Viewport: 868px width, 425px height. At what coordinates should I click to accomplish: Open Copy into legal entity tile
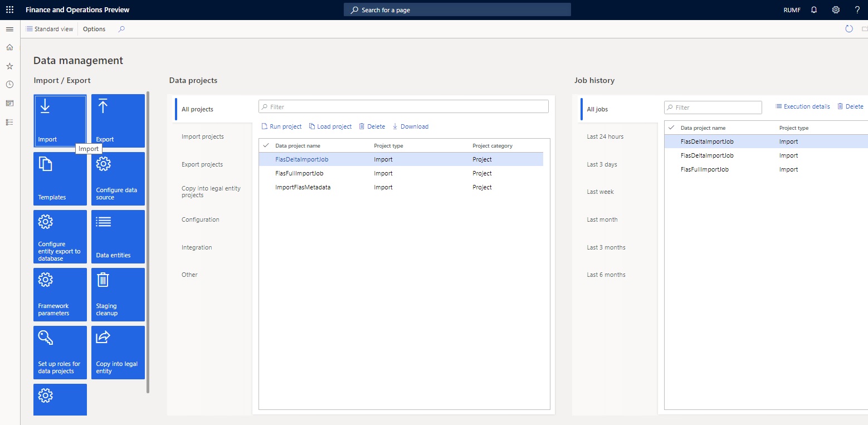pos(118,353)
